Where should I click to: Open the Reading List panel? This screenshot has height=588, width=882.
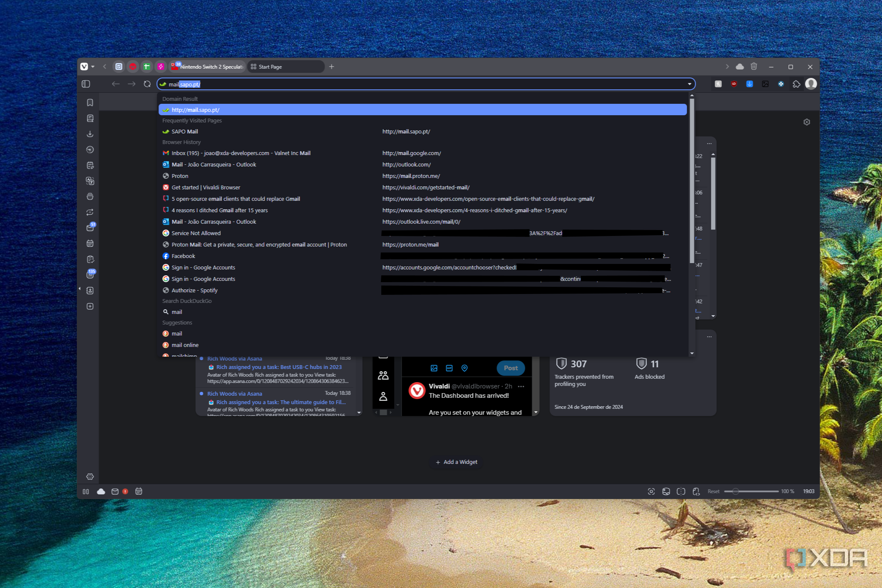90,118
